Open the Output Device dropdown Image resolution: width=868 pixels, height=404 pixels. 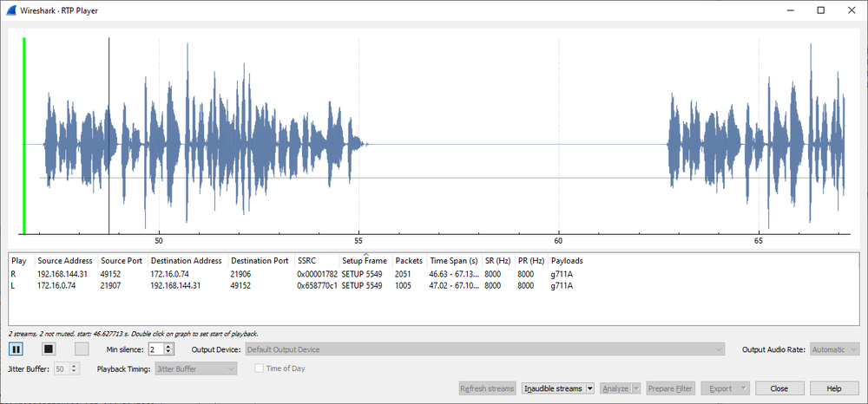coord(485,349)
